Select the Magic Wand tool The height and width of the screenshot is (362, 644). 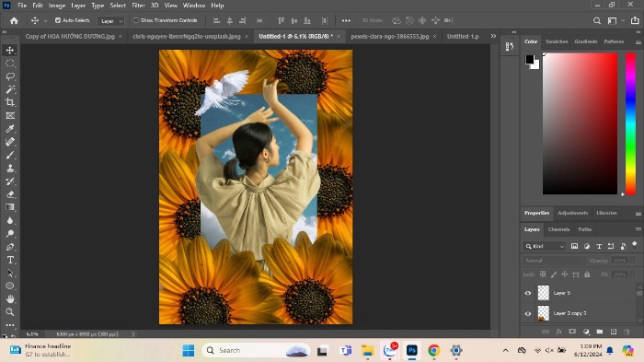point(10,89)
